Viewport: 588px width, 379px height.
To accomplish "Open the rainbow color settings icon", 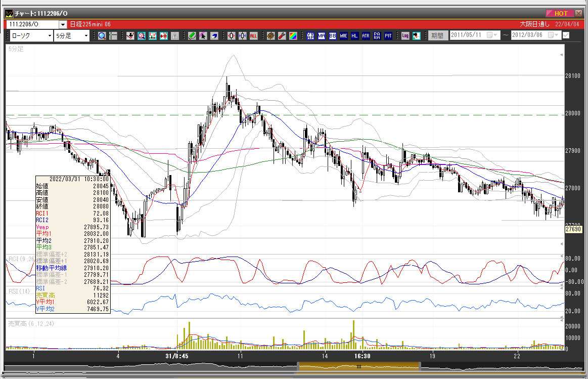I will pos(293,35).
